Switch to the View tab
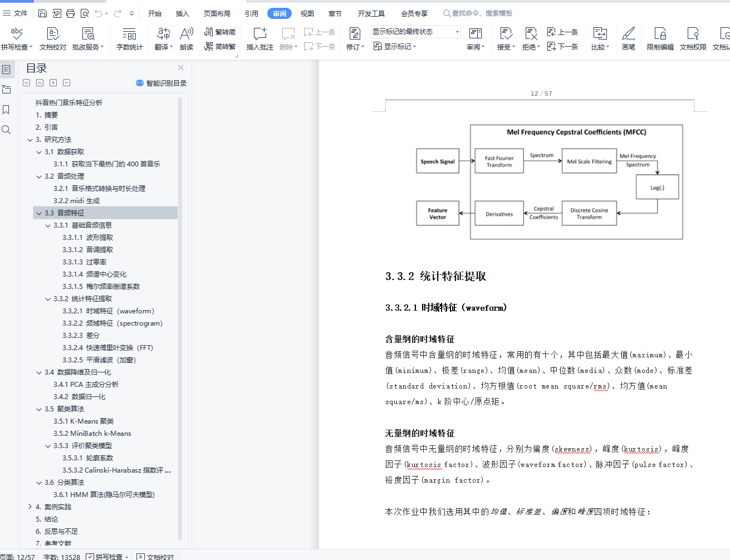This screenshot has width=730, height=560. click(307, 13)
